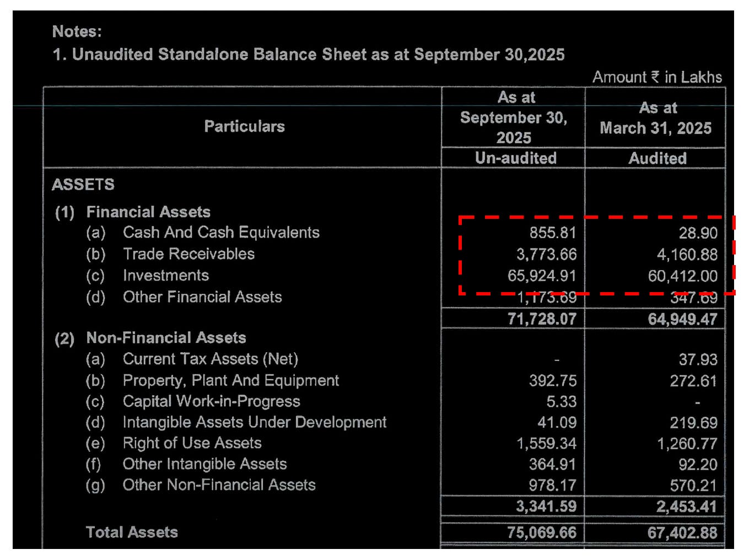The width and height of the screenshot is (744, 560).
Task: Click the 'Investments' row label
Action: pos(166,276)
